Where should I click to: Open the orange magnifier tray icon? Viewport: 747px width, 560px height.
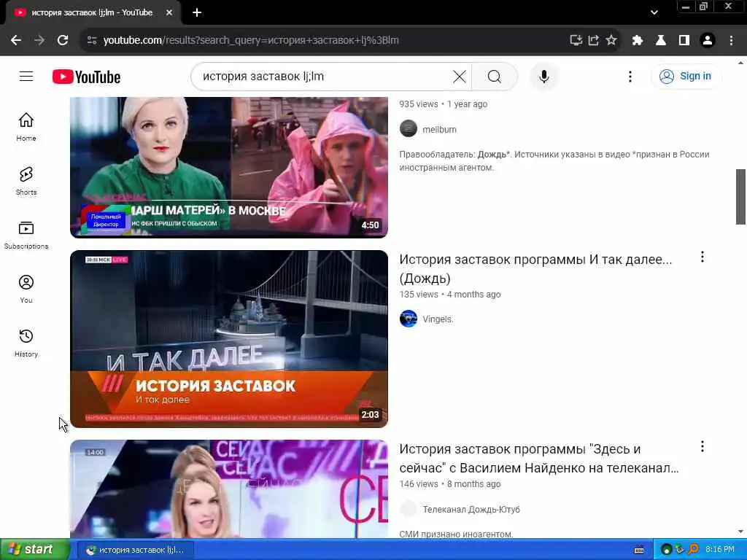[692, 550]
